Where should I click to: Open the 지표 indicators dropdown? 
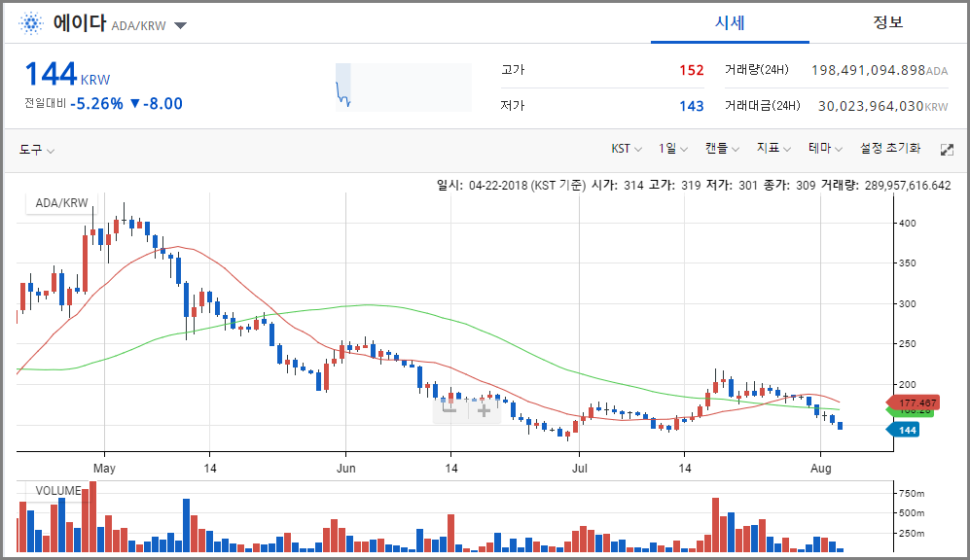(773, 149)
